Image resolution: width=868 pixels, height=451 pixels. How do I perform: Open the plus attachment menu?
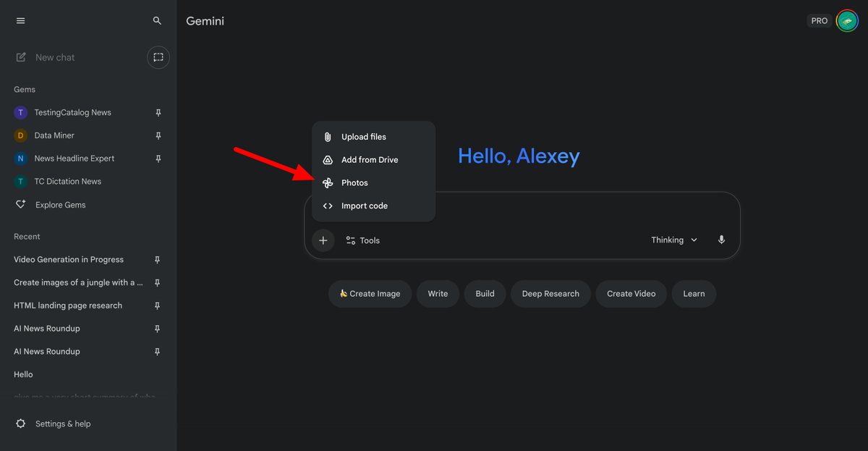pos(323,240)
